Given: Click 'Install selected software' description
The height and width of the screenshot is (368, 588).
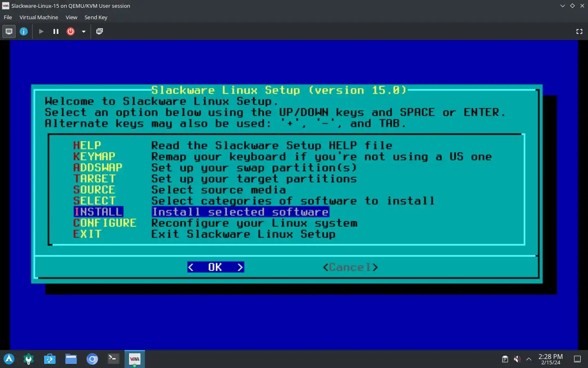Looking at the screenshot, I should [240, 211].
